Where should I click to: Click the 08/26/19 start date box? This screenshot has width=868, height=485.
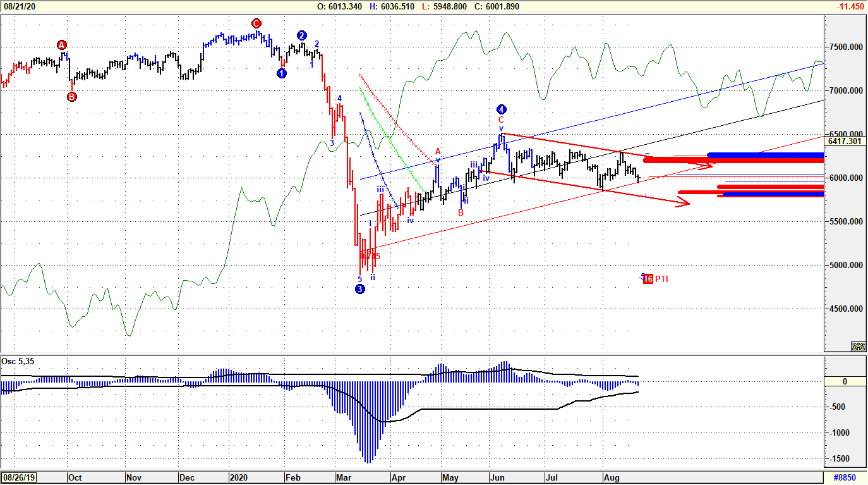click(18, 478)
